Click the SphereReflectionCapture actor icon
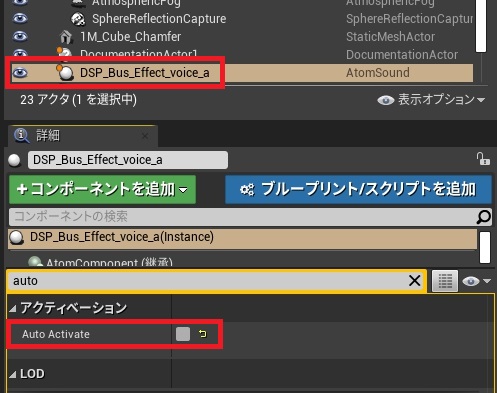This screenshot has width=497, height=393. pos(78,19)
